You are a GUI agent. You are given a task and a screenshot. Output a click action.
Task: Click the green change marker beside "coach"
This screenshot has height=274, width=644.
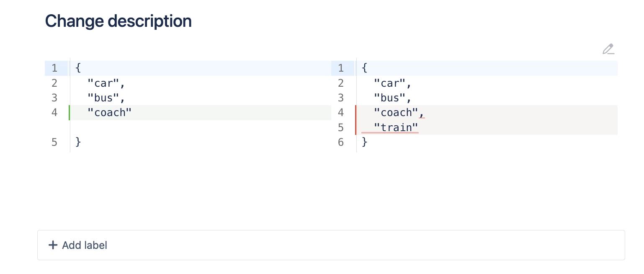70,113
